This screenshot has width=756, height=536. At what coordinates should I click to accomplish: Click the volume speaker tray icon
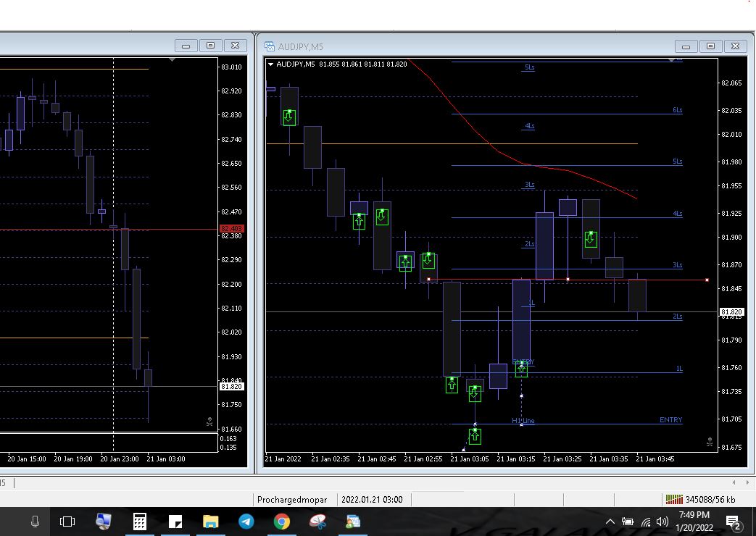662,522
